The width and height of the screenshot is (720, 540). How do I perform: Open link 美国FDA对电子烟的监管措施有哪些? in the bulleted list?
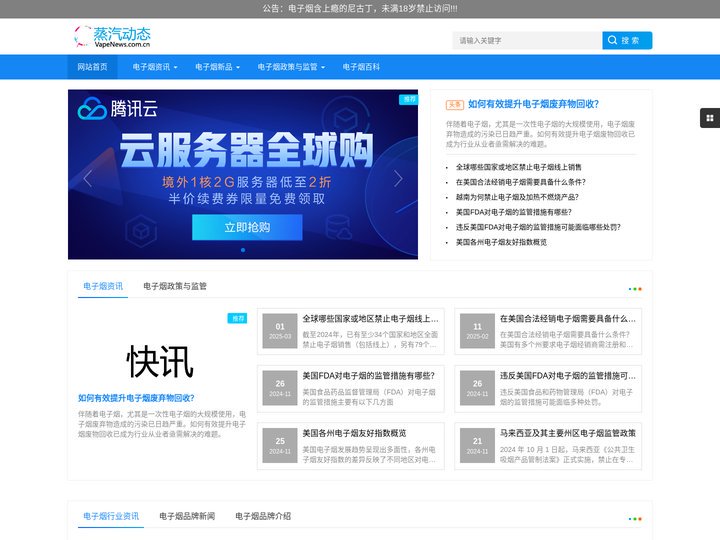[x=513, y=212]
